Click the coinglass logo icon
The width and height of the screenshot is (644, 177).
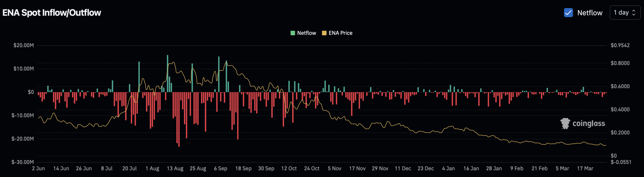tap(565, 123)
